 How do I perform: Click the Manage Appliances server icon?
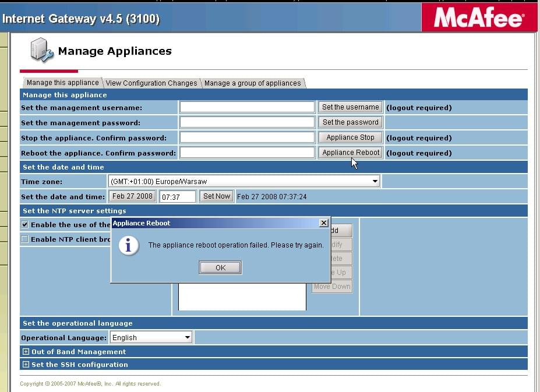click(x=42, y=50)
